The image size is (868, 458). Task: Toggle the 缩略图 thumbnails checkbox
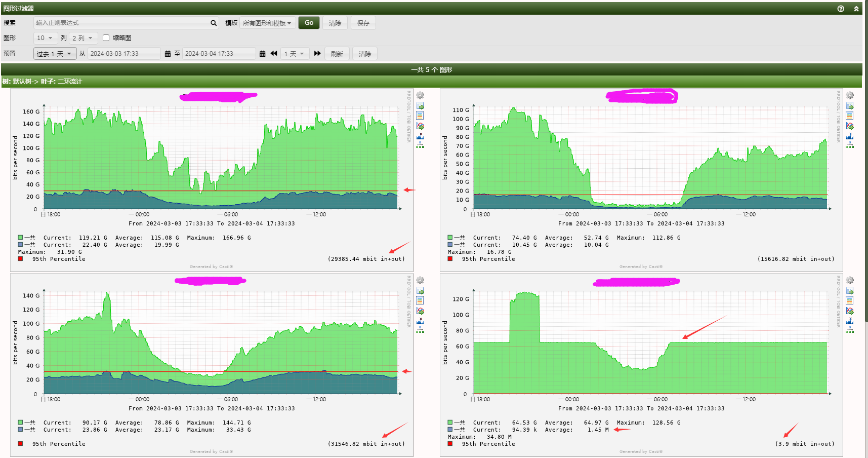pos(106,37)
